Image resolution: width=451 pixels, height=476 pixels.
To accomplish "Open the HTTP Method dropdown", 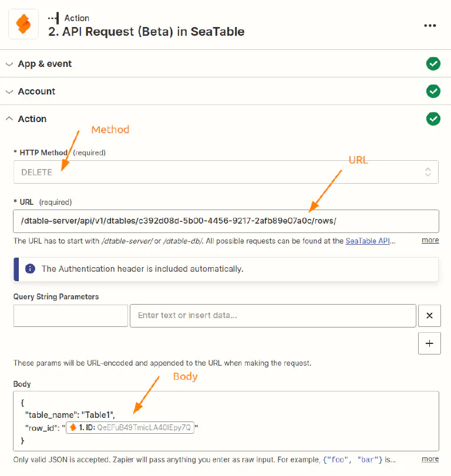I will [225, 172].
